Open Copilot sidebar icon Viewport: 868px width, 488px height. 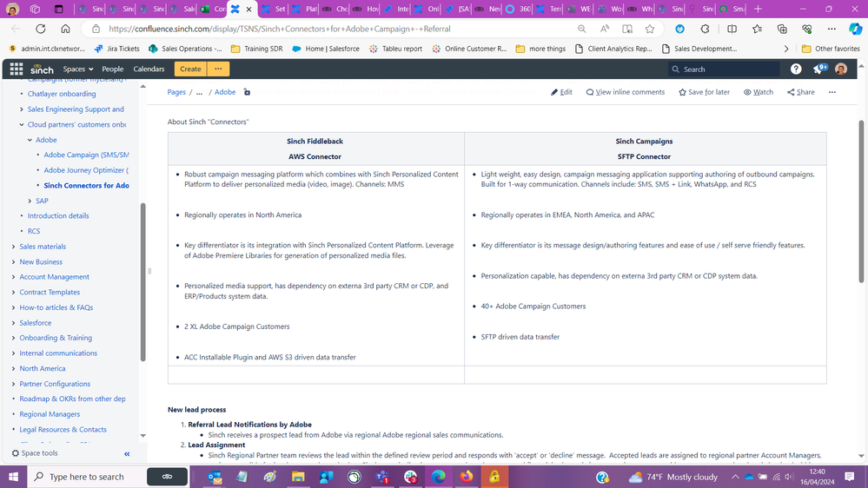(x=855, y=29)
